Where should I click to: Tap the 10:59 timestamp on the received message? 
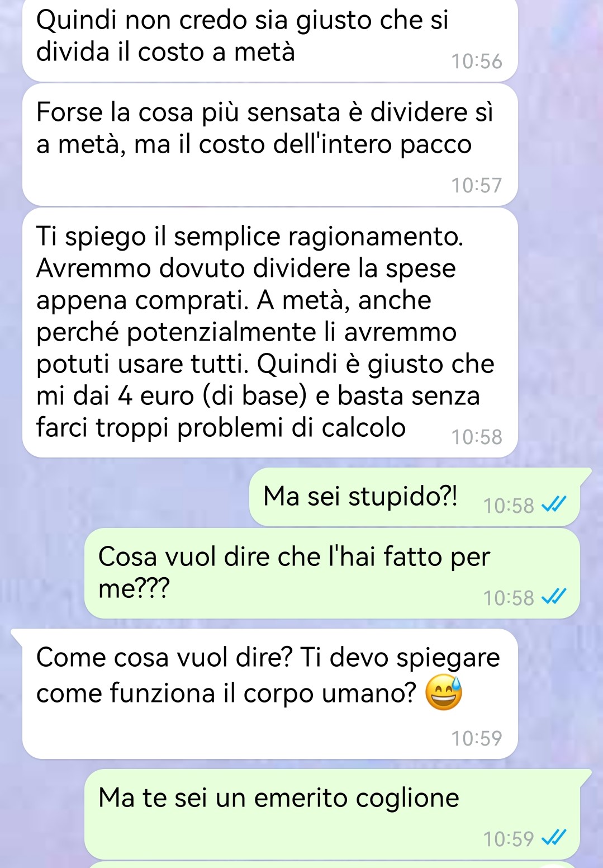pyautogui.click(x=477, y=738)
